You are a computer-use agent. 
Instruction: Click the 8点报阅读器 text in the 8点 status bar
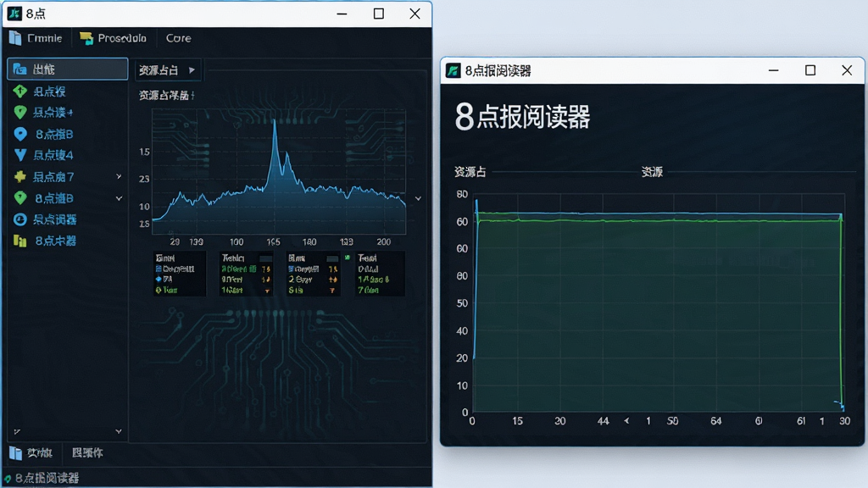(47, 478)
